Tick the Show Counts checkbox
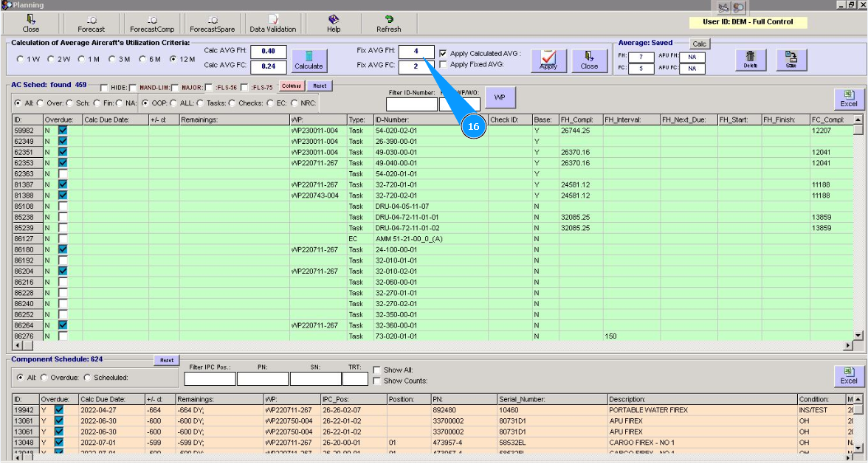868x464 pixels. coord(377,381)
